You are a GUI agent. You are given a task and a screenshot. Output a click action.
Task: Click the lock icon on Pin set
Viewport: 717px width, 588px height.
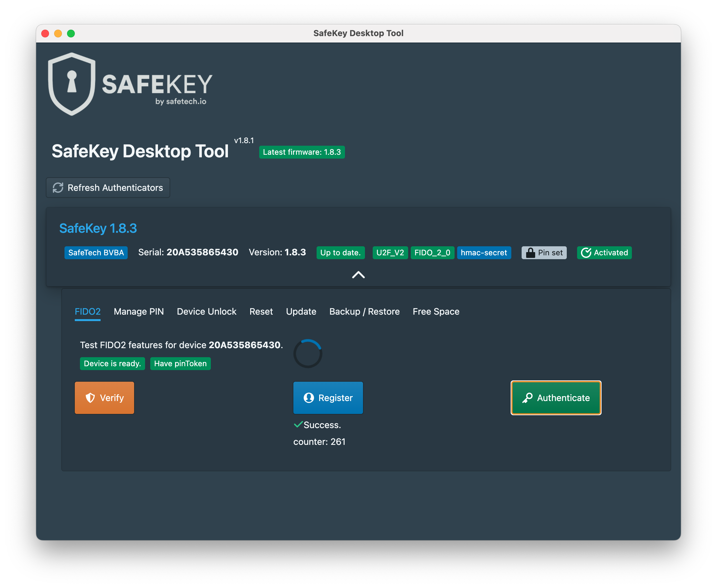point(530,253)
